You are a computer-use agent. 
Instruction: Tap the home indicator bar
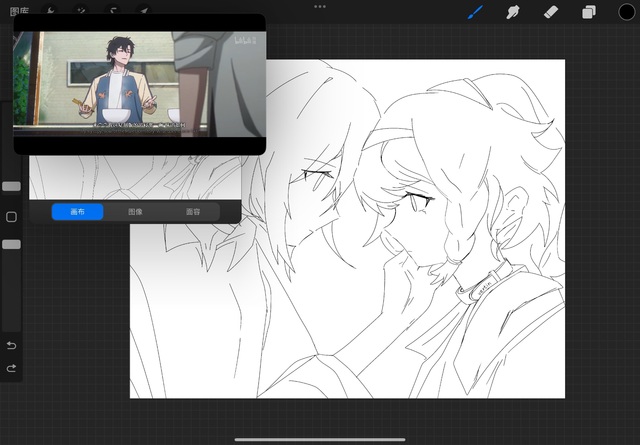(x=320, y=440)
